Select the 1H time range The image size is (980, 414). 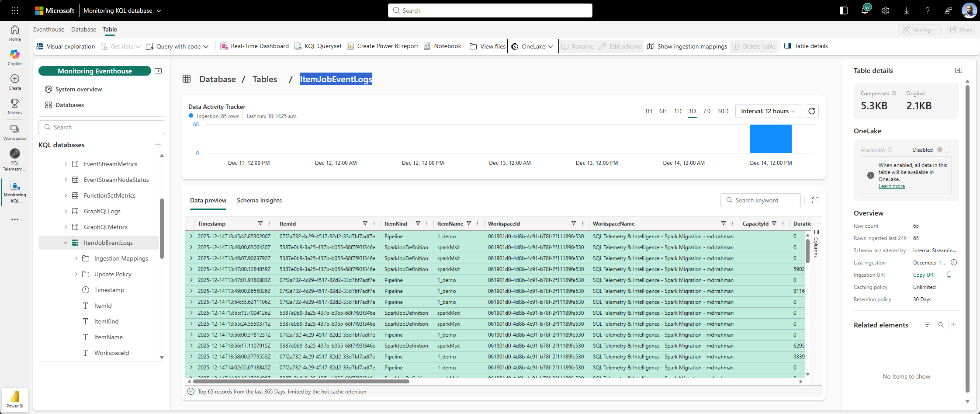pos(648,111)
